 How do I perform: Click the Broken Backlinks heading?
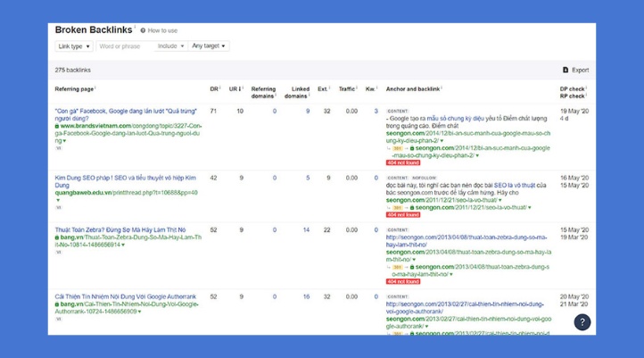point(94,30)
